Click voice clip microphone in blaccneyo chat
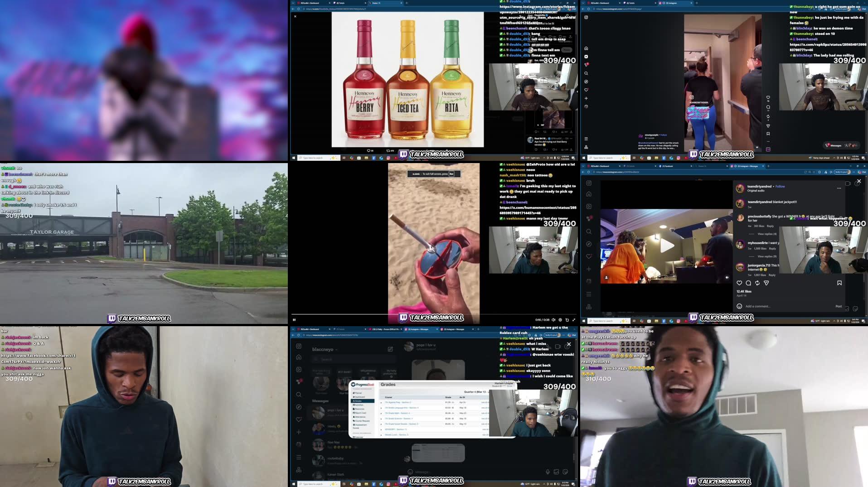The image size is (868, 487). tap(548, 472)
